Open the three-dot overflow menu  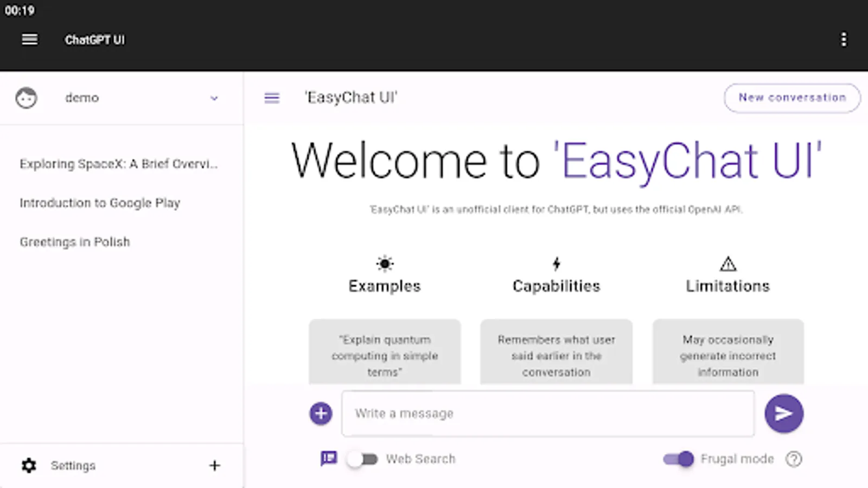(844, 40)
